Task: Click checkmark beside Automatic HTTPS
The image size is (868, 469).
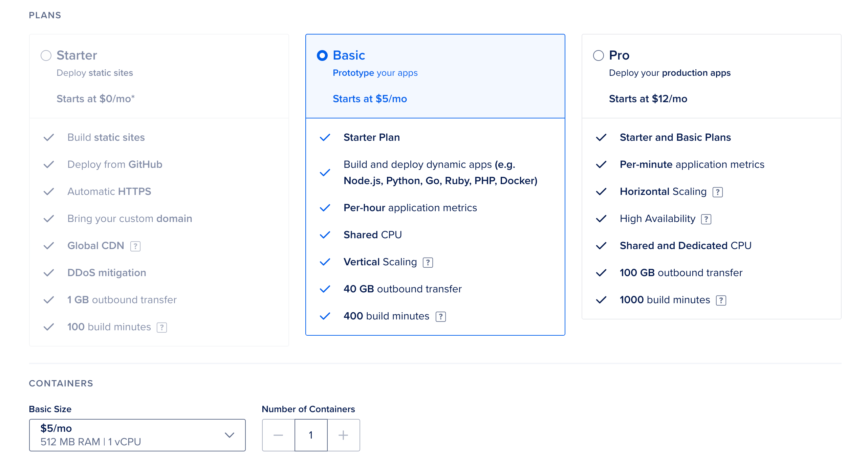Action: click(x=49, y=192)
